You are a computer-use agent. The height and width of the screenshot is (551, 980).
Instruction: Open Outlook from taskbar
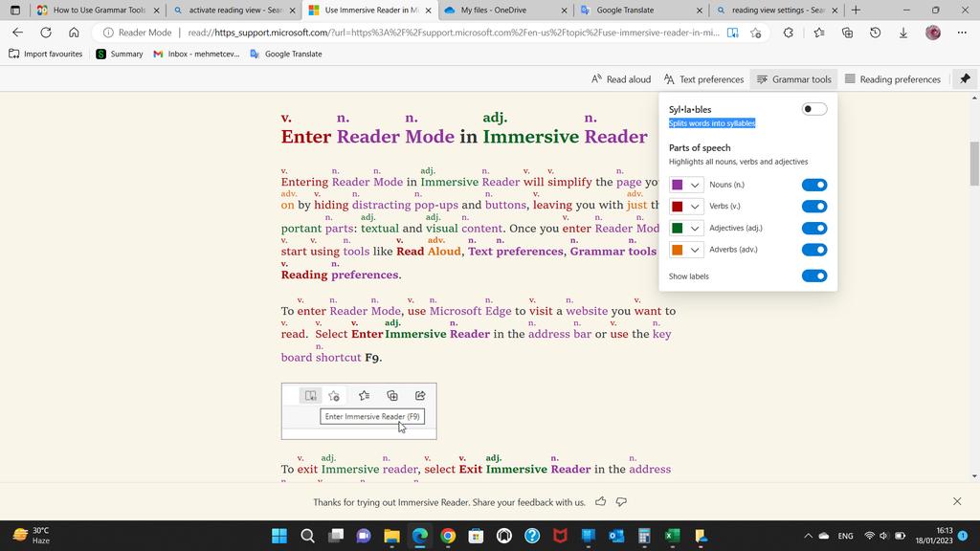coord(616,536)
